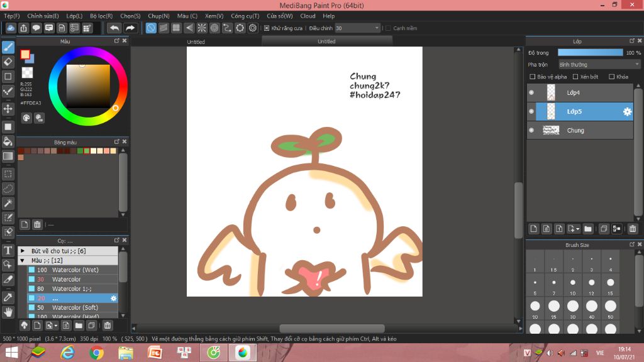Screen dimensions: 644x362
Task: Select the Move tool
Action: pyautogui.click(x=8, y=109)
